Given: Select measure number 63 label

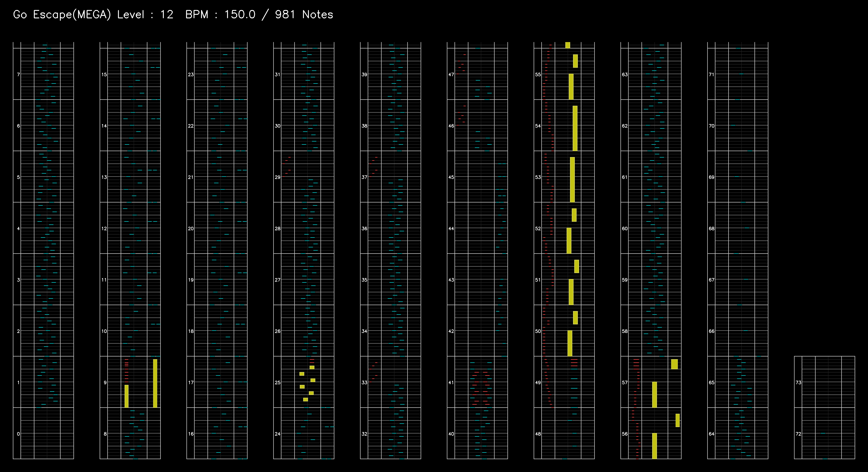Looking at the screenshot, I should [x=625, y=75].
